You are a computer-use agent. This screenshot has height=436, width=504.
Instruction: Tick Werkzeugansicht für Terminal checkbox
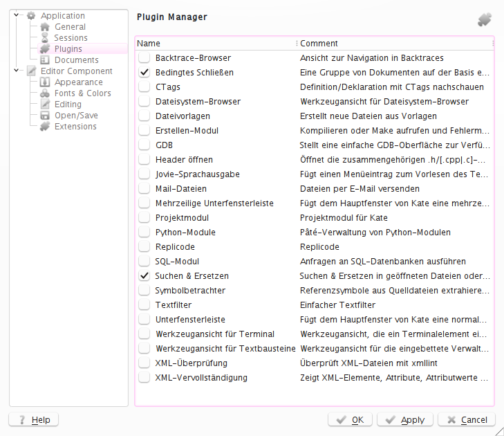(x=144, y=334)
